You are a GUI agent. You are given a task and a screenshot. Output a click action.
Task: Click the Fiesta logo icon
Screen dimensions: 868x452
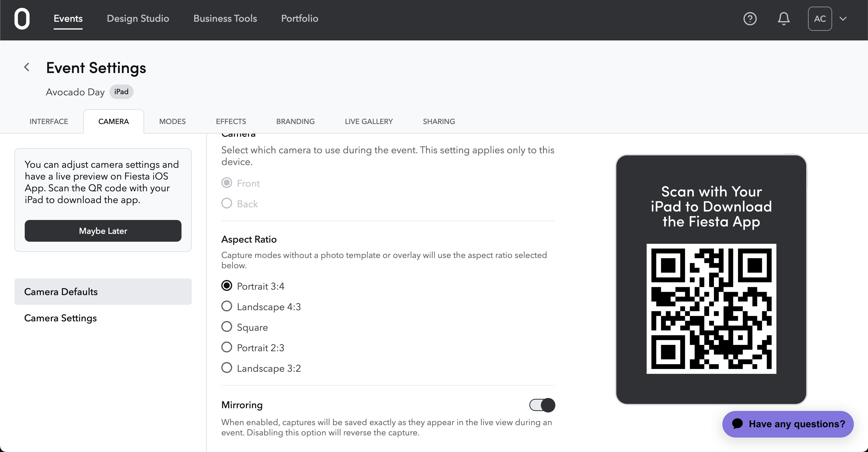coord(22,19)
